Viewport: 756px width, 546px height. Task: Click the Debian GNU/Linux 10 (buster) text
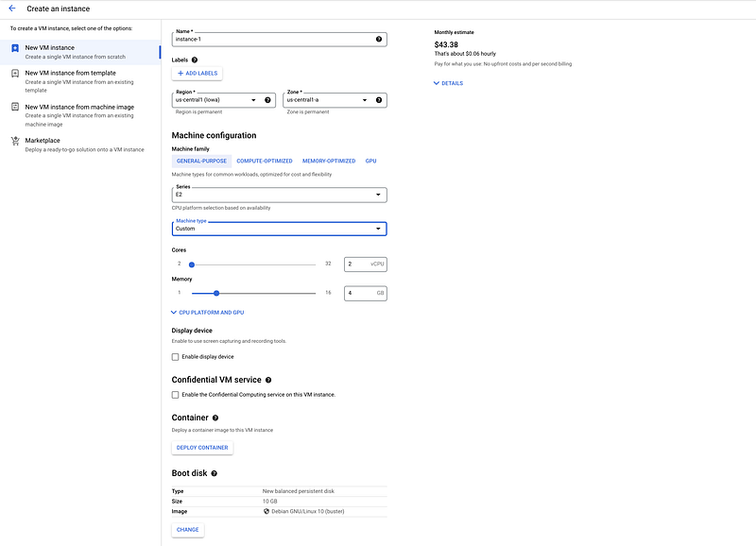point(308,511)
